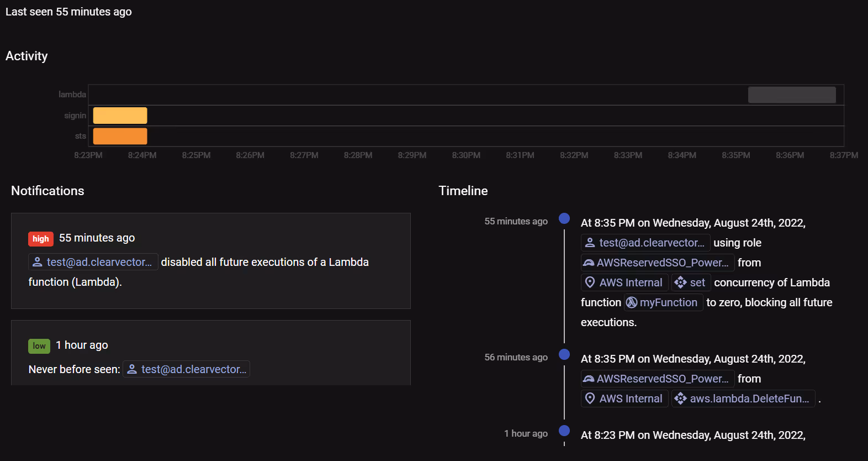Image resolution: width=868 pixels, height=461 pixels.
Task: Click the red "high" severity badge
Action: pos(41,239)
